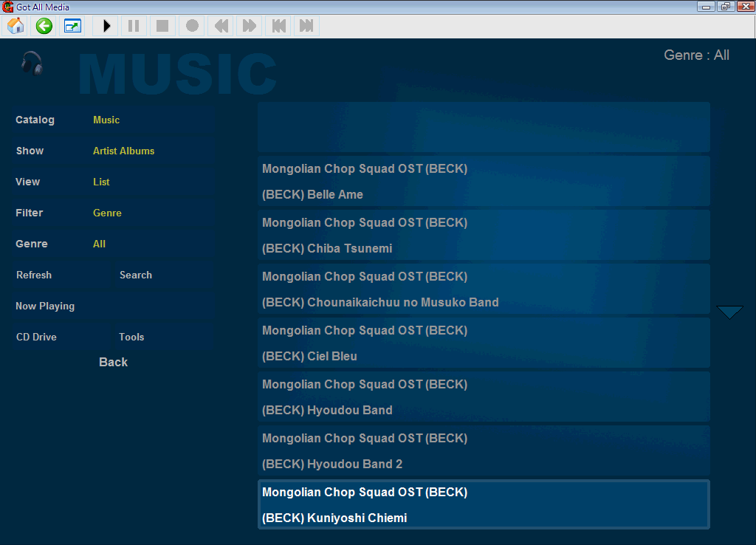The width and height of the screenshot is (756, 545).
Task: Open Now Playing screen
Action: (x=113, y=306)
